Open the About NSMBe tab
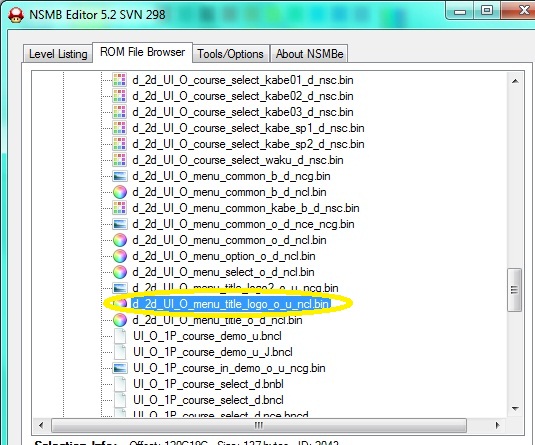Viewport: 535px width, 445px height. point(309,54)
